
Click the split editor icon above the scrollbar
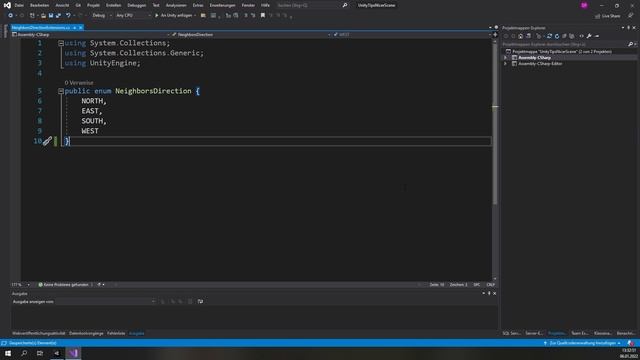click(x=495, y=35)
